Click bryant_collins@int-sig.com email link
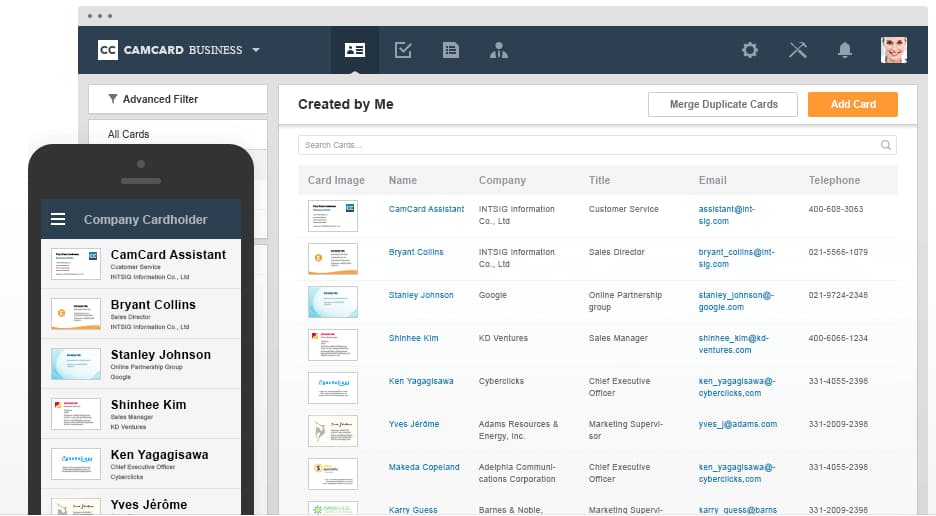 pyautogui.click(x=736, y=258)
